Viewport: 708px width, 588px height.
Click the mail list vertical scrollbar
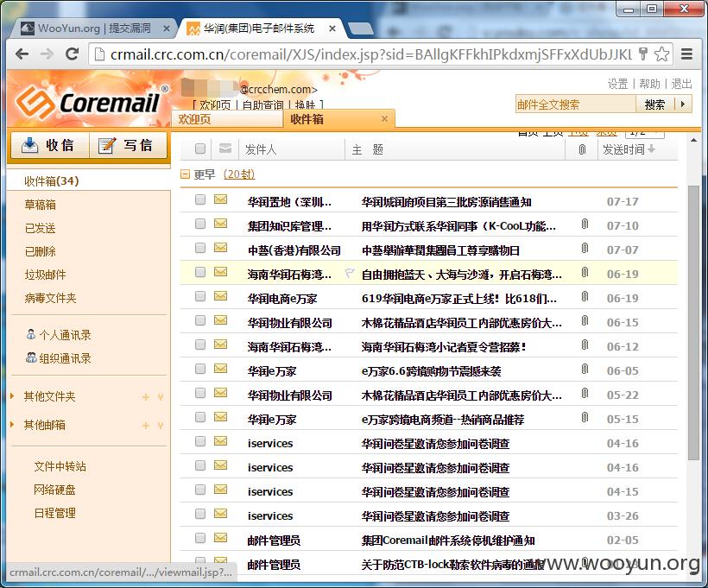693,323
